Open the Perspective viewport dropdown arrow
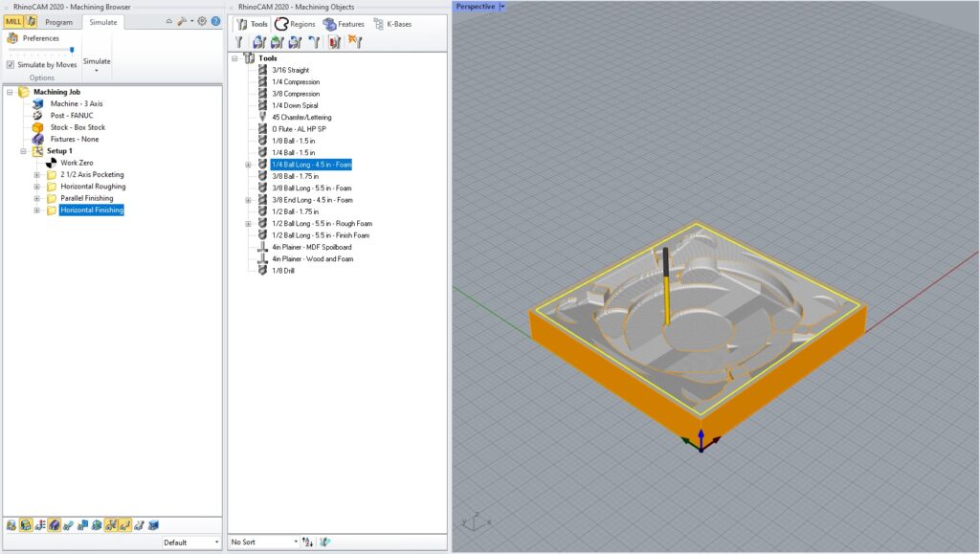This screenshot has height=554, width=980. [501, 7]
